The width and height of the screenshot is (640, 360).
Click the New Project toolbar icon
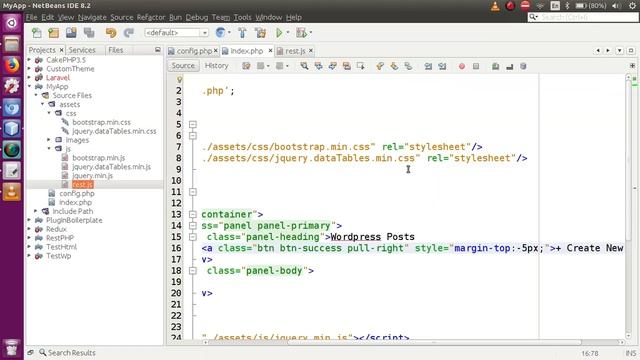[x=54, y=33]
